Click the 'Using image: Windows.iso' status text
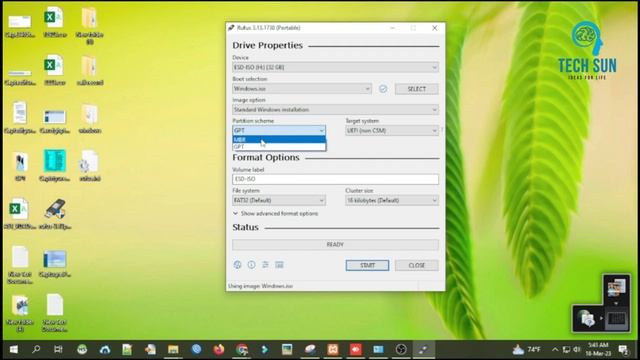 (260, 286)
